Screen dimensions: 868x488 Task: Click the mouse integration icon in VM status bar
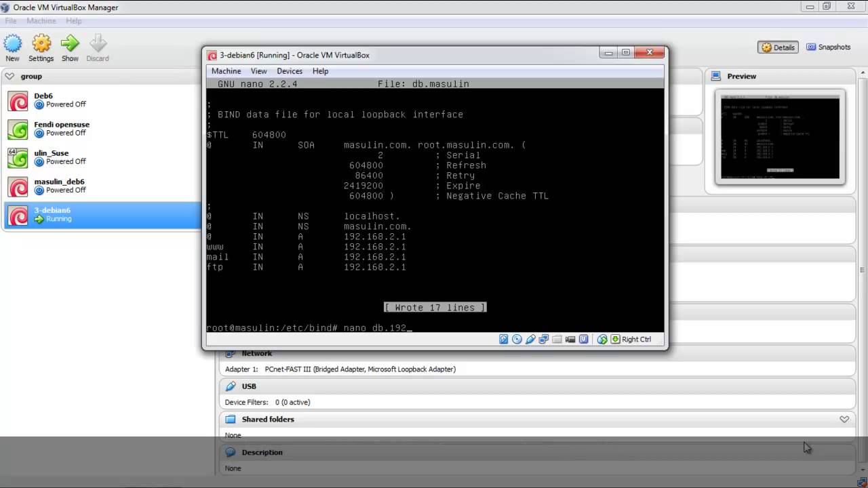pyautogui.click(x=602, y=340)
